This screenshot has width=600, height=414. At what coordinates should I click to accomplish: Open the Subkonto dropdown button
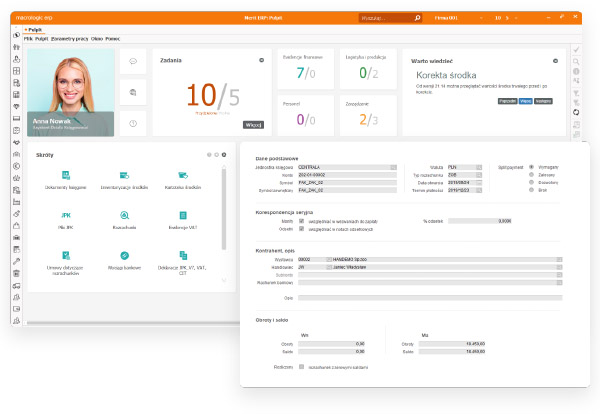pyautogui.click(x=559, y=275)
